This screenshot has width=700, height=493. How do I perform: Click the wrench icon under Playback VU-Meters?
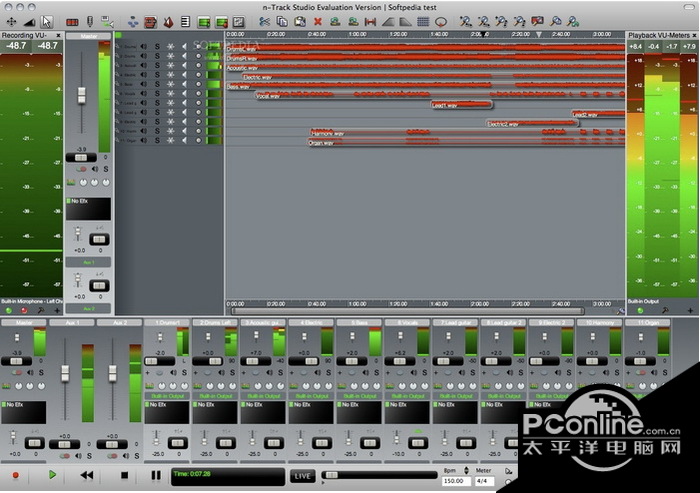665,310
